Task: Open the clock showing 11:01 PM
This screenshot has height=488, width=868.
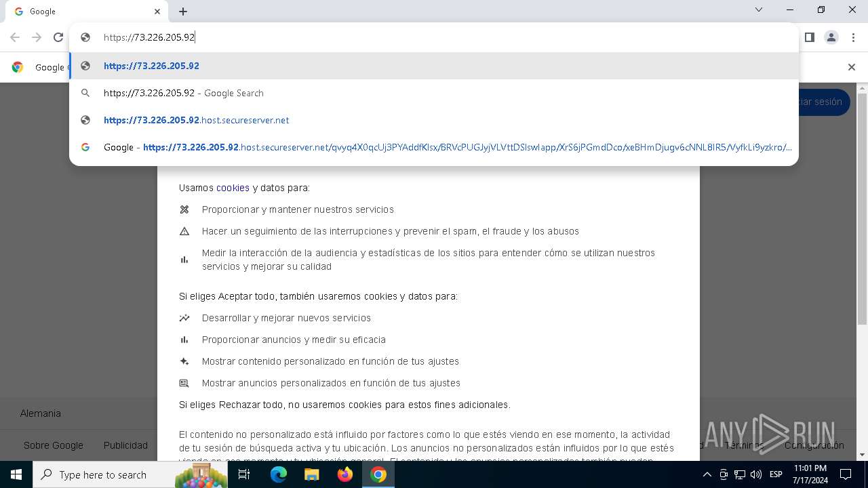Action: point(810,474)
